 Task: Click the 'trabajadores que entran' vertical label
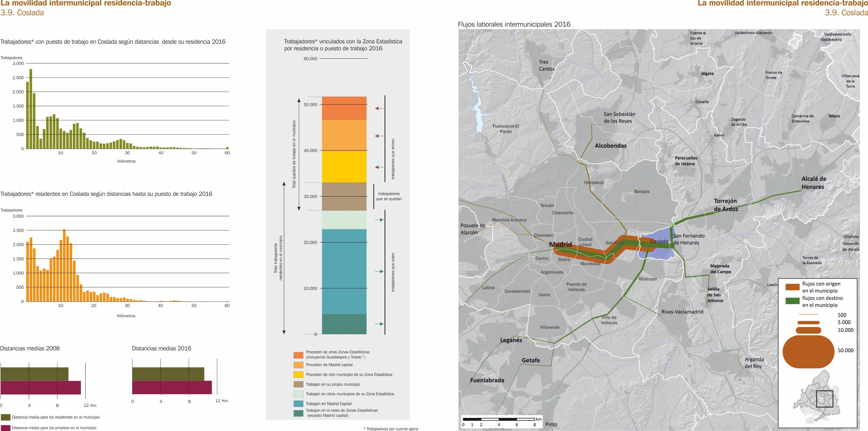(x=393, y=159)
